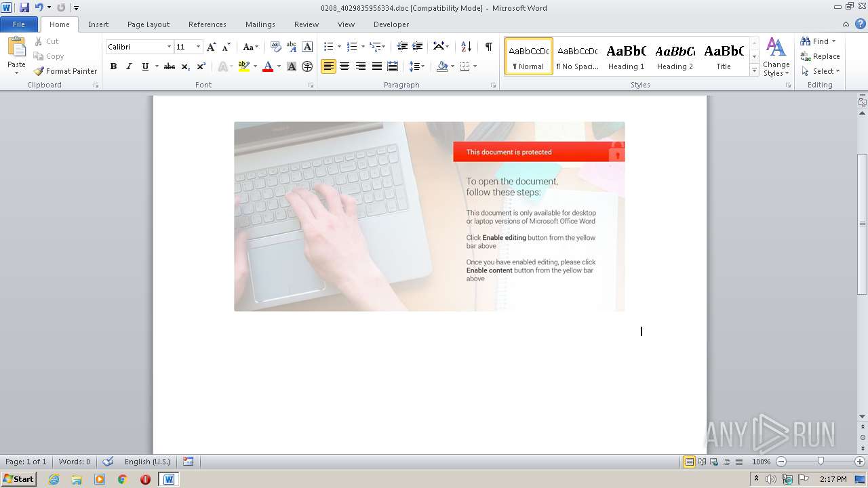Toggle Center alignment
This screenshot has width=868, height=488.
344,66
